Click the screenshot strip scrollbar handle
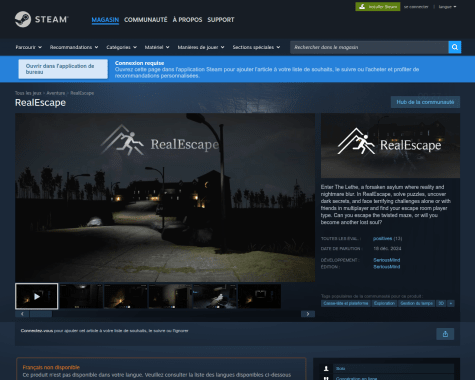Image resolution: width=475 pixels, height=380 pixels. [41, 314]
